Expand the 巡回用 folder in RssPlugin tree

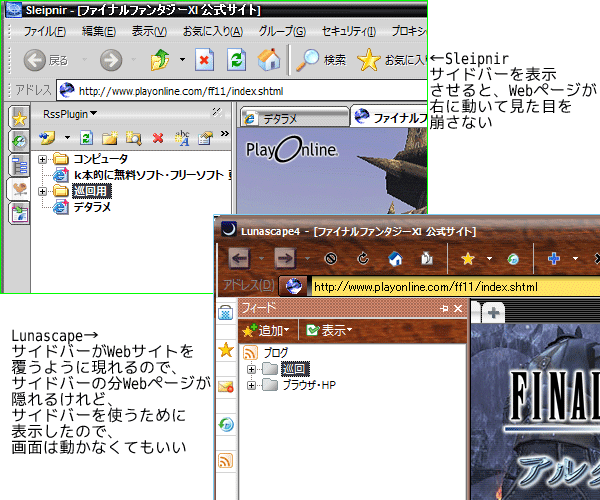[x=42, y=191]
